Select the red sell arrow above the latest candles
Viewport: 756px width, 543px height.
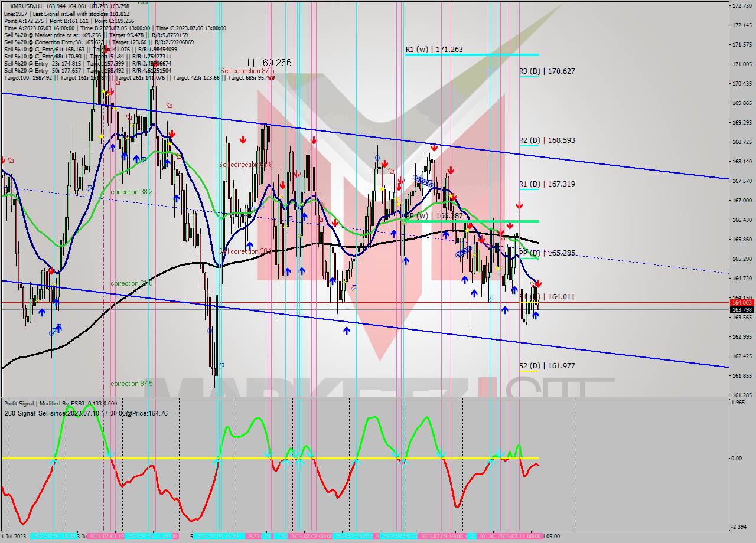click(x=539, y=283)
